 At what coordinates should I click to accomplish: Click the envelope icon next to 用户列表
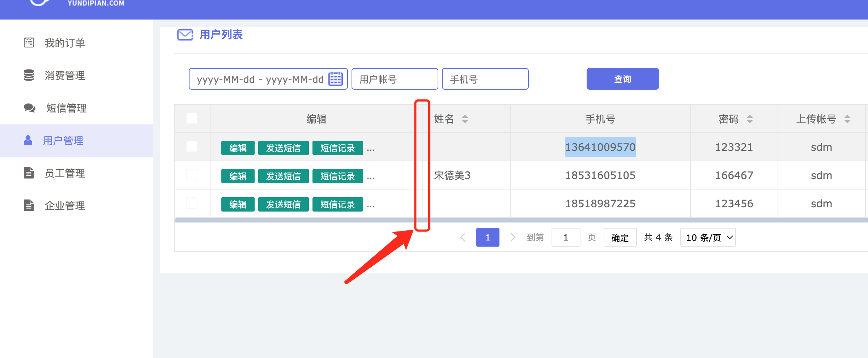click(x=185, y=35)
